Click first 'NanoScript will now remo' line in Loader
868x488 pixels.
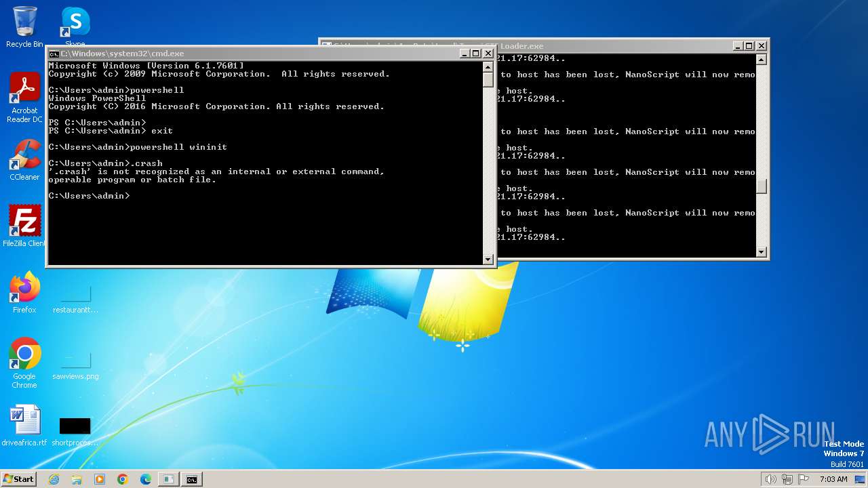click(x=627, y=75)
